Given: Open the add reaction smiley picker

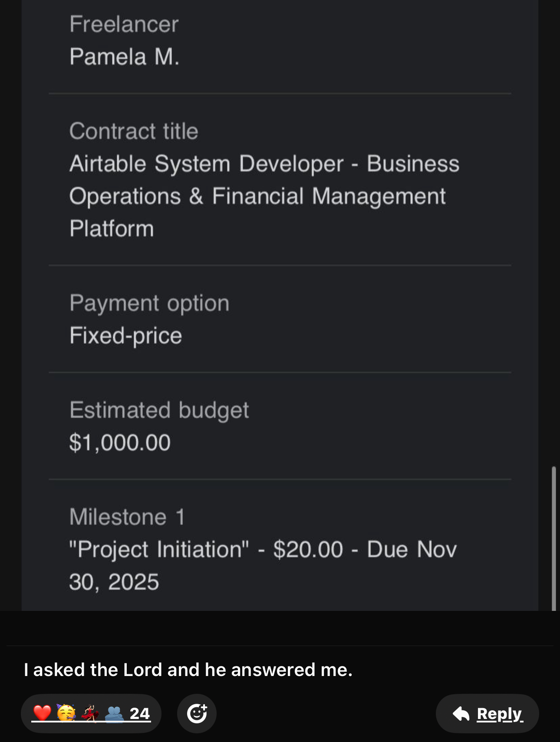Looking at the screenshot, I should (x=197, y=713).
